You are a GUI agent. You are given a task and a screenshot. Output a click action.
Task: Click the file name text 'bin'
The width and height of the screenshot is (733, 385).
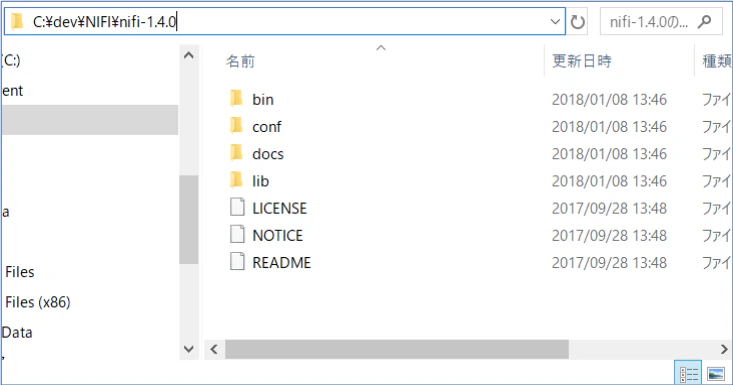(263, 100)
